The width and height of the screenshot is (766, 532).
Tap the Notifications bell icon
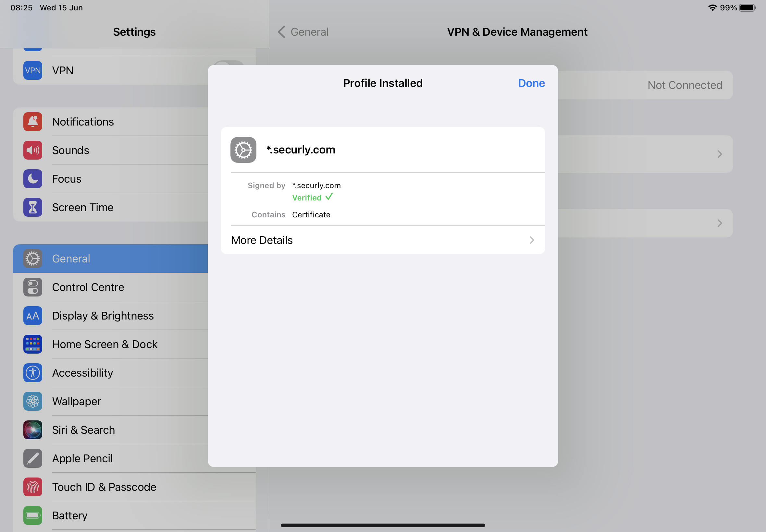(x=33, y=122)
